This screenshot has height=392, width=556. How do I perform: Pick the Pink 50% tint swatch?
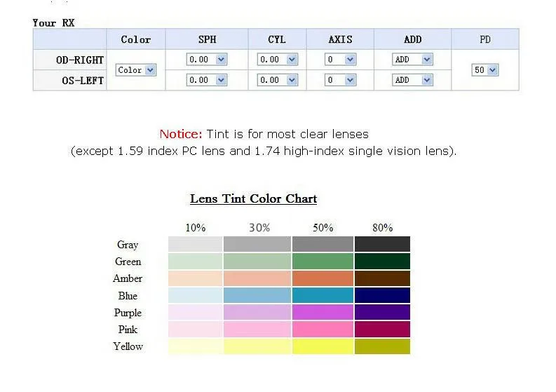click(323, 329)
